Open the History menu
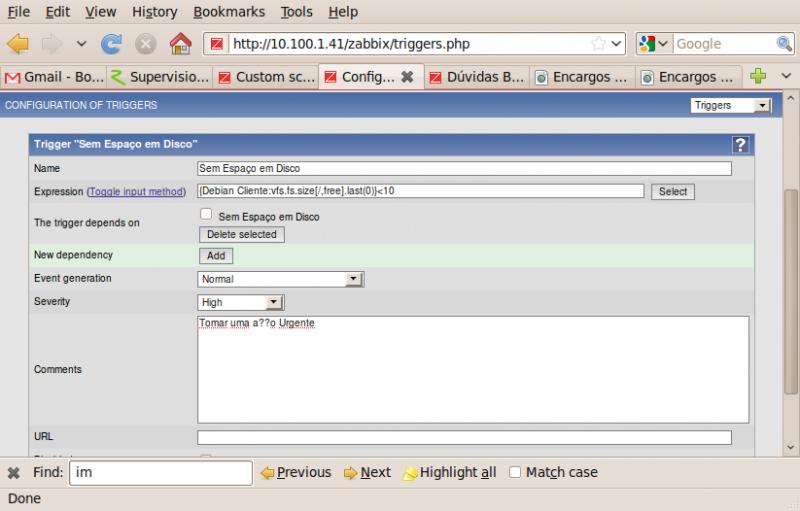Screen dimensions: 800x511 [155, 12]
